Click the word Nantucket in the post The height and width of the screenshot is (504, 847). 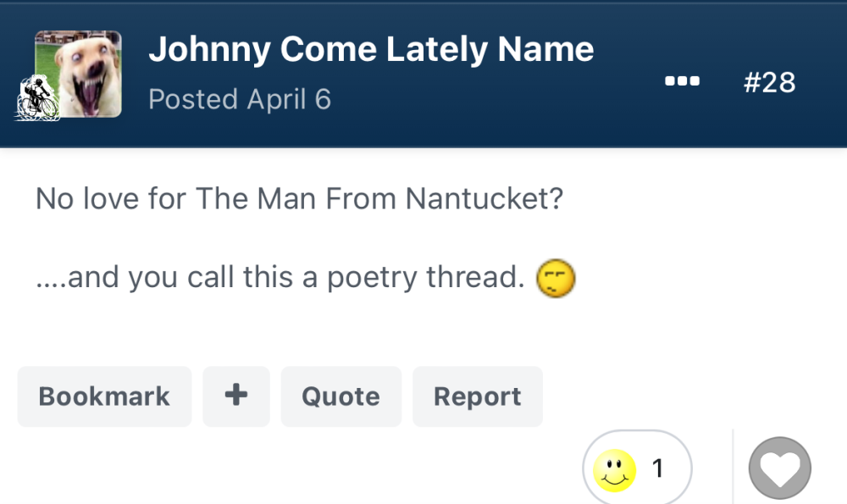pyautogui.click(x=484, y=199)
